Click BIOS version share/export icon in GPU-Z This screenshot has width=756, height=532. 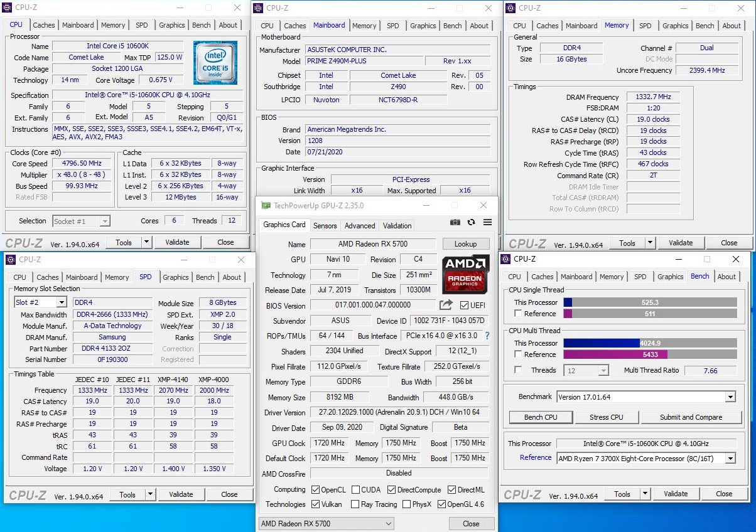click(446, 305)
